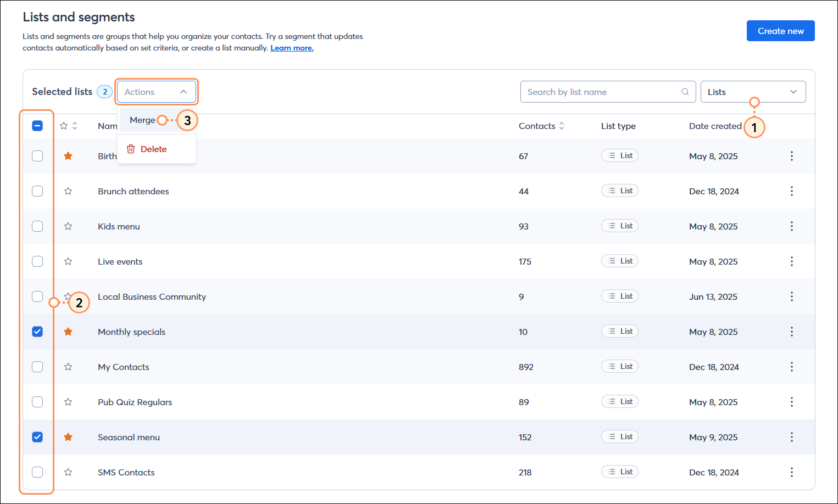Open the kebab menu for Seasonal menu
838x504 pixels.
point(791,436)
